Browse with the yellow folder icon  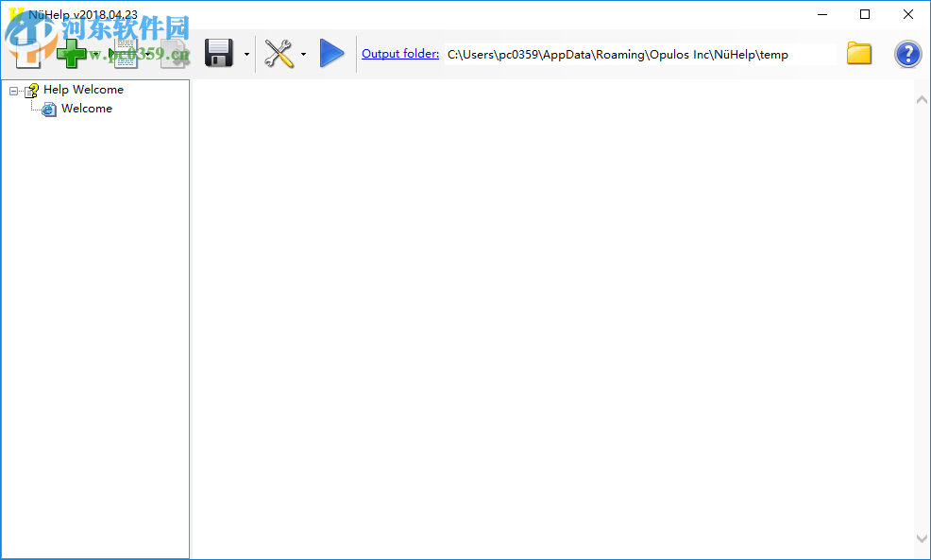pos(859,54)
